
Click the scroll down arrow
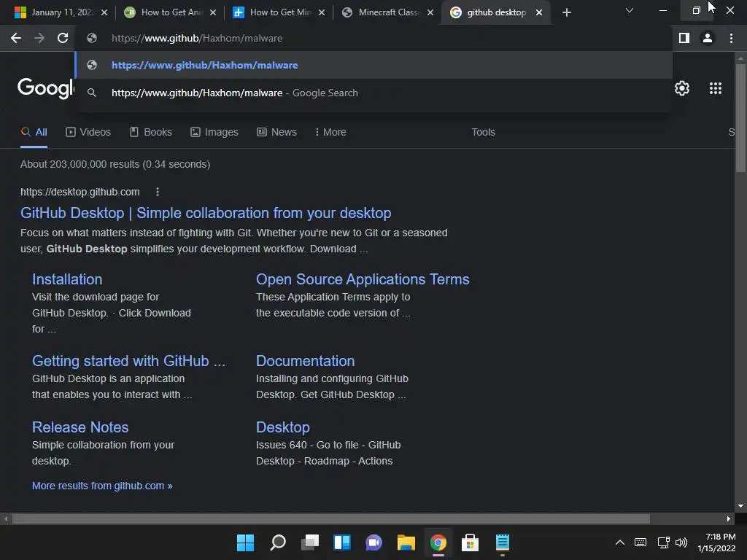(x=740, y=506)
